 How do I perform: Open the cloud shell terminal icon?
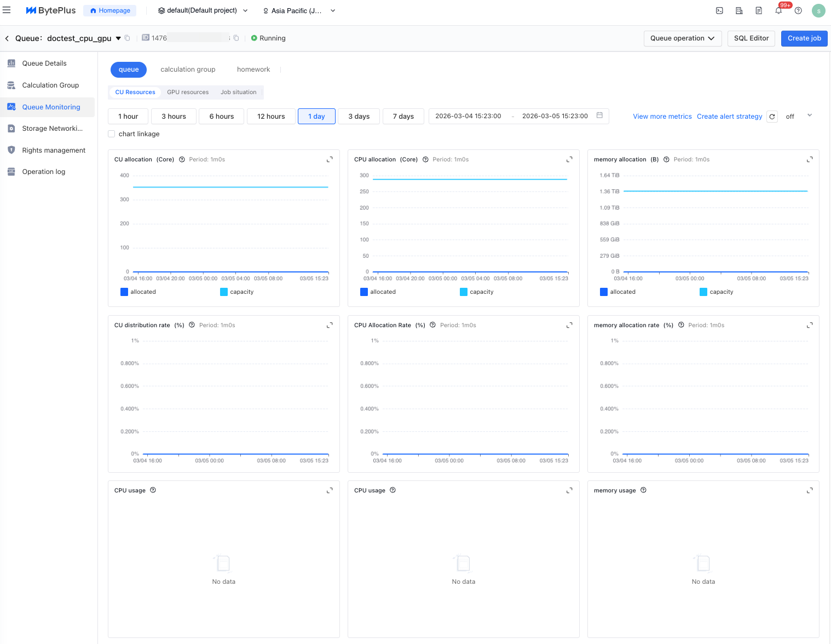pos(719,10)
